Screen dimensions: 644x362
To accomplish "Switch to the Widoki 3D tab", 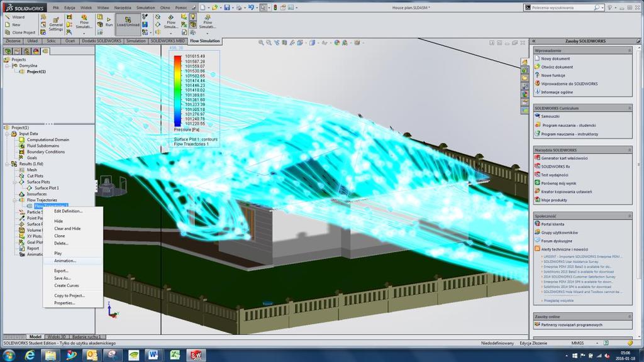I will pyautogui.click(x=56, y=337).
